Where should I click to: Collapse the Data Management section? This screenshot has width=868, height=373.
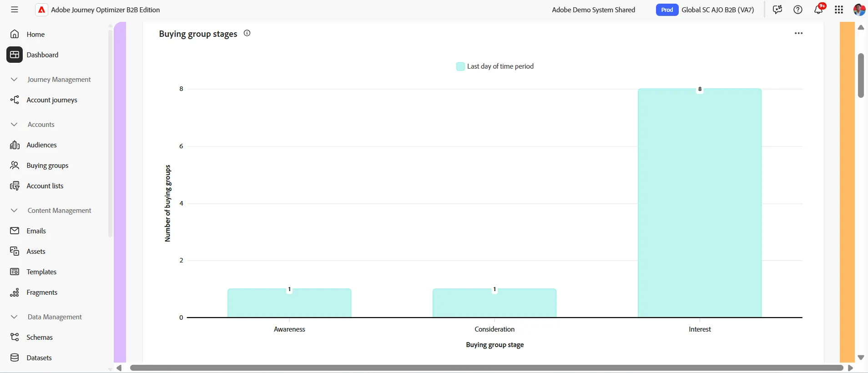pyautogui.click(x=14, y=317)
